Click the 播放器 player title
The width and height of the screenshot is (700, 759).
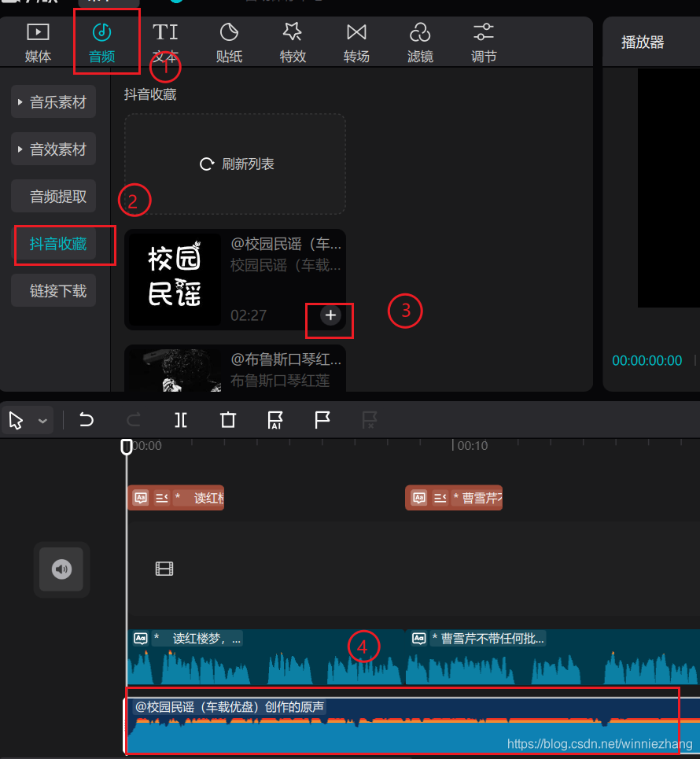coord(643,42)
